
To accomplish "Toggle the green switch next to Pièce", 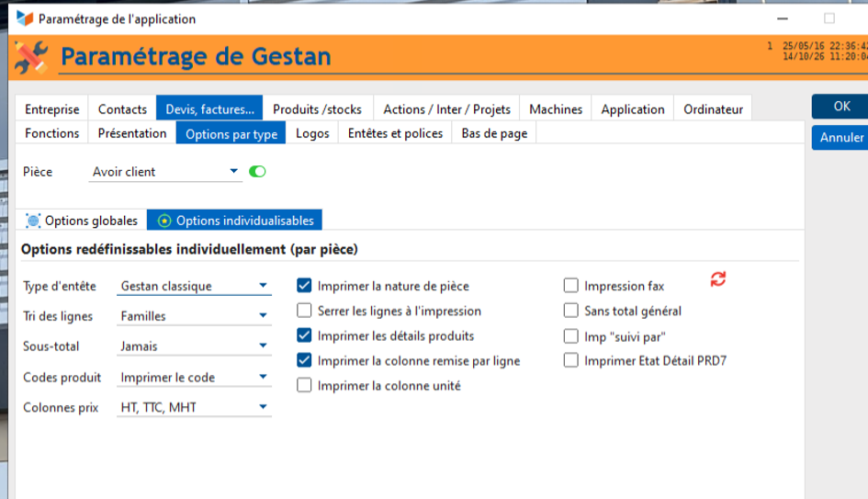I will [257, 172].
